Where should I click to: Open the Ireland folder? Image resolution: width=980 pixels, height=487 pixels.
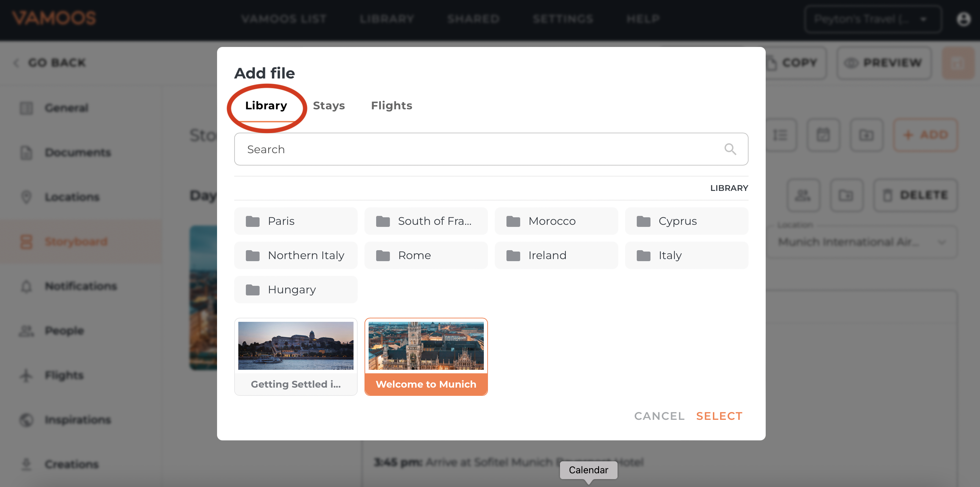point(556,255)
